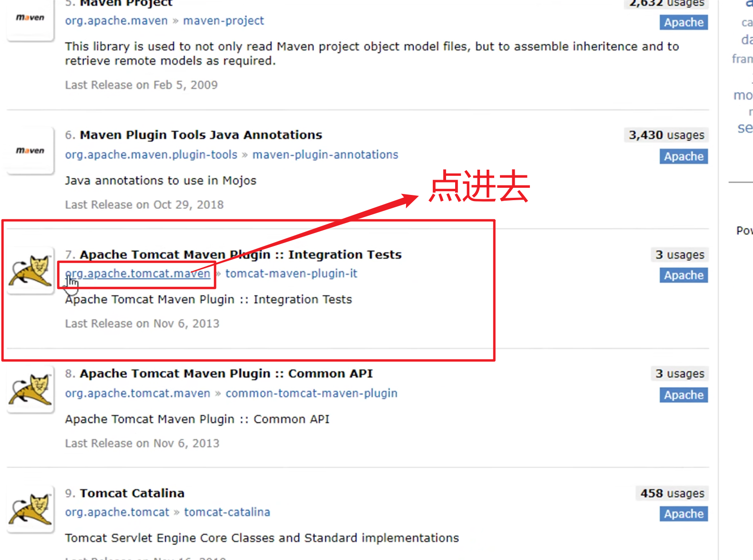753x560 pixels.
Task: Click Tomcat logo for Integration Tests entry
Action: tap(31, 270)
